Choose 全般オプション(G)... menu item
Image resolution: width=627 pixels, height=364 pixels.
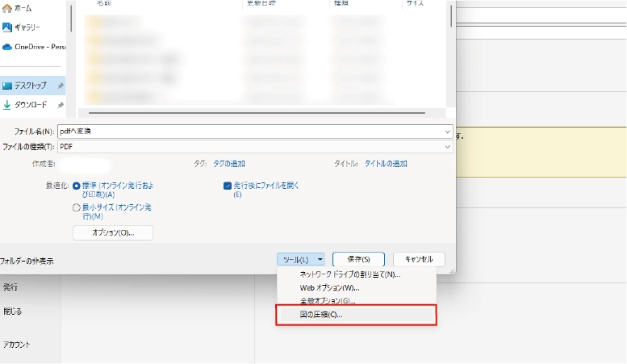click(356, 300)
